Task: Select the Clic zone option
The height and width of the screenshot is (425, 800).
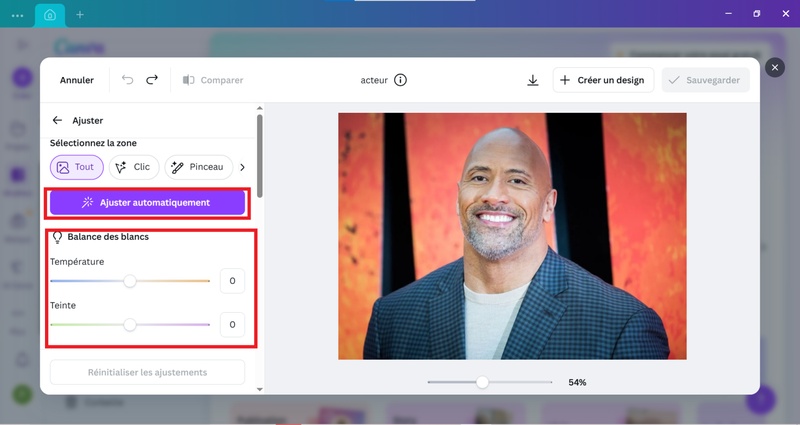Action: coord(134,167)
